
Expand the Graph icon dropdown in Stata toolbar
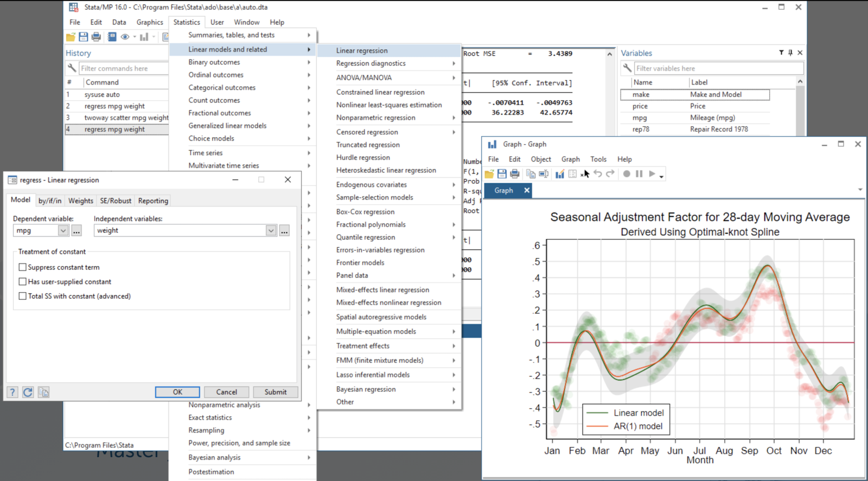pos(154,37)
